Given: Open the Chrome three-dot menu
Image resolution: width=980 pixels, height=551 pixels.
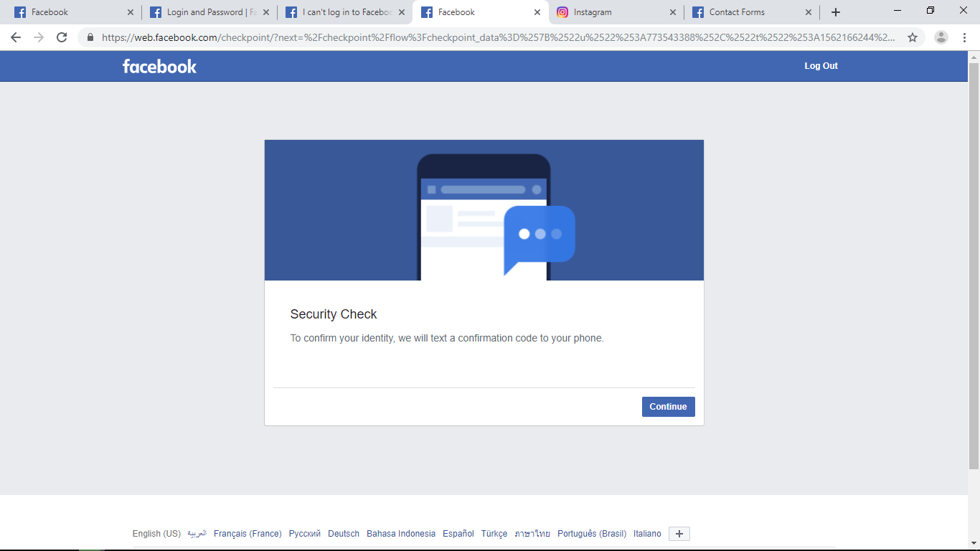Looking at the screenshot, I should (965, 37).
